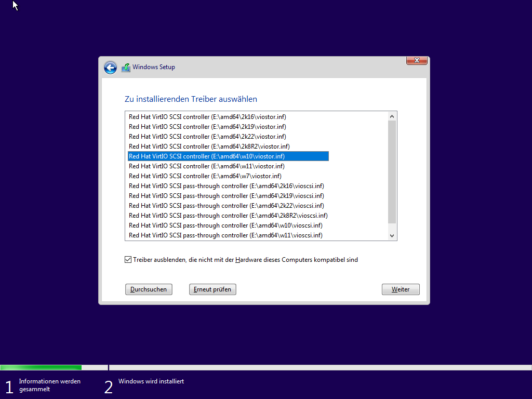Click step 1 Informationen werden gesammelt

click(x=50, y=384)
